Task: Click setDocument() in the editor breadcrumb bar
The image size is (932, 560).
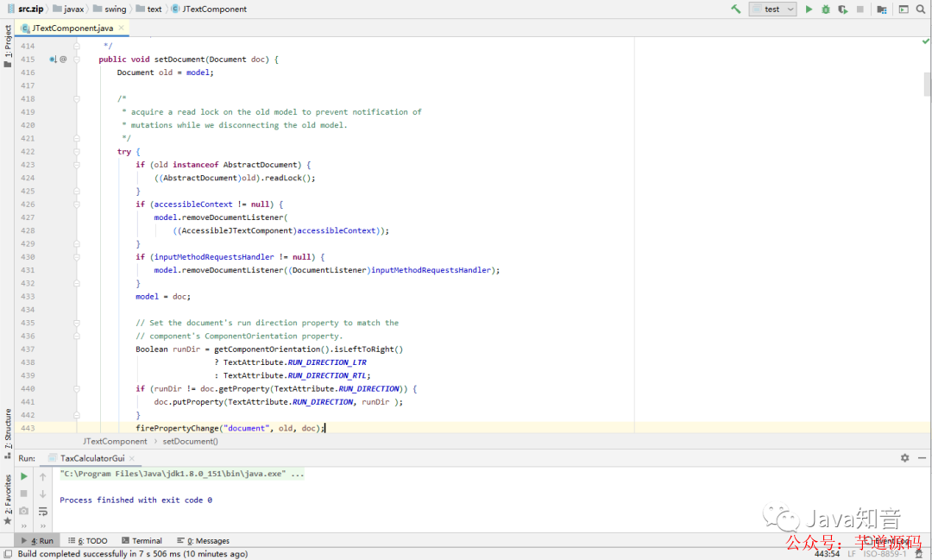Action: tap(190, 441)
